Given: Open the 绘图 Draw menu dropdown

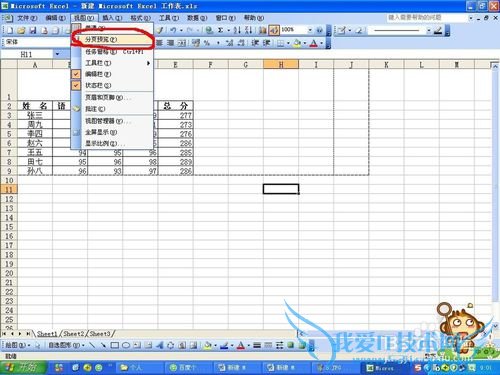Looking at the screenshot, I should (18, 345).
